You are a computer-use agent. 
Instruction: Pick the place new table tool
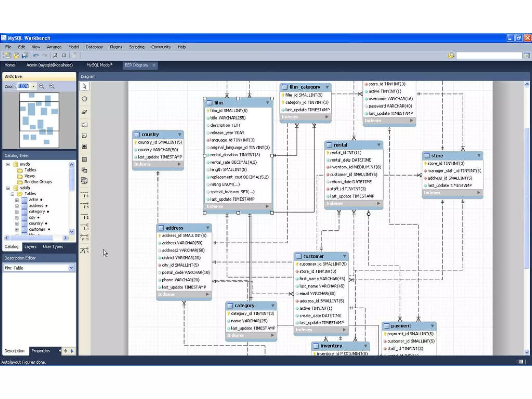(x=84, y=159)
